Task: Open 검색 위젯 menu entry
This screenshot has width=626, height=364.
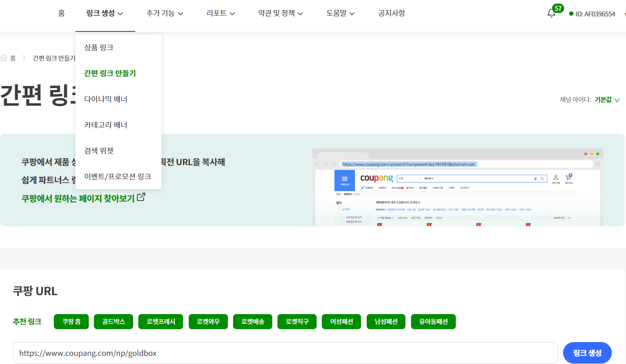Action: [x=118, y=151]
